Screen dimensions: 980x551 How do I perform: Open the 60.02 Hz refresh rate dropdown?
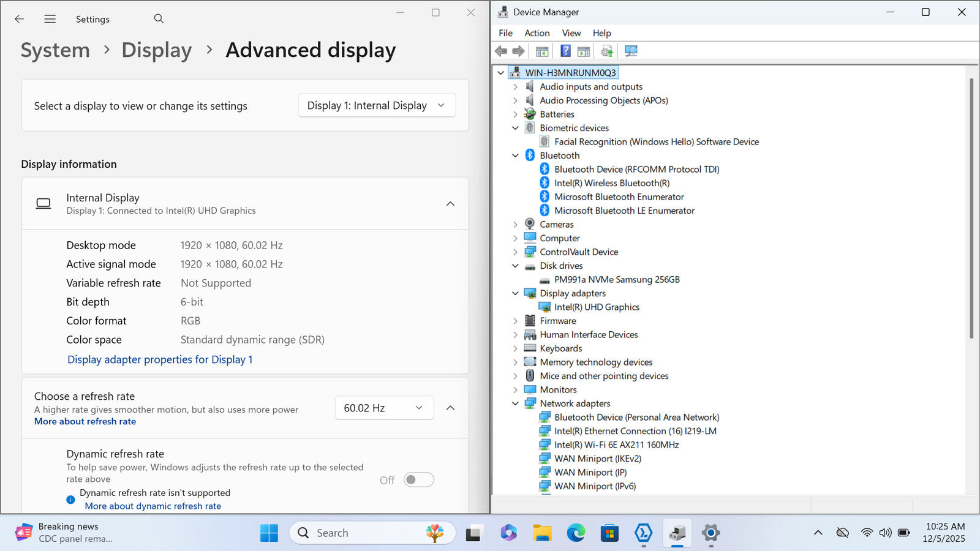384,408
